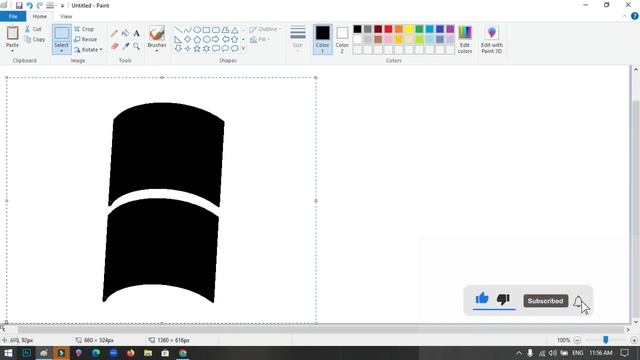Choose the Diamond shape

188,40
